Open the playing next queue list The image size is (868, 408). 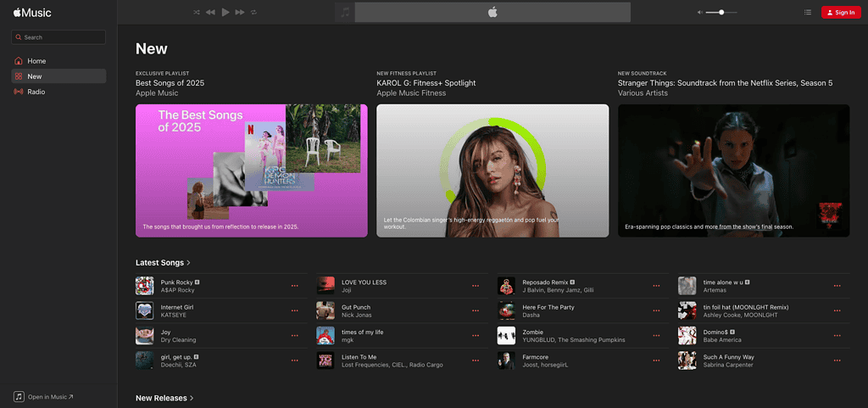coord(808,12)
